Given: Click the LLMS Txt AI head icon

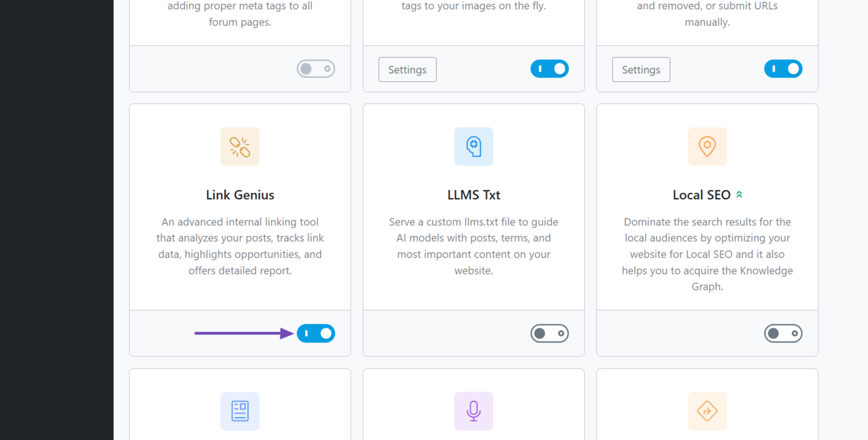Looking at the screenshot, I should click(473, 146).
